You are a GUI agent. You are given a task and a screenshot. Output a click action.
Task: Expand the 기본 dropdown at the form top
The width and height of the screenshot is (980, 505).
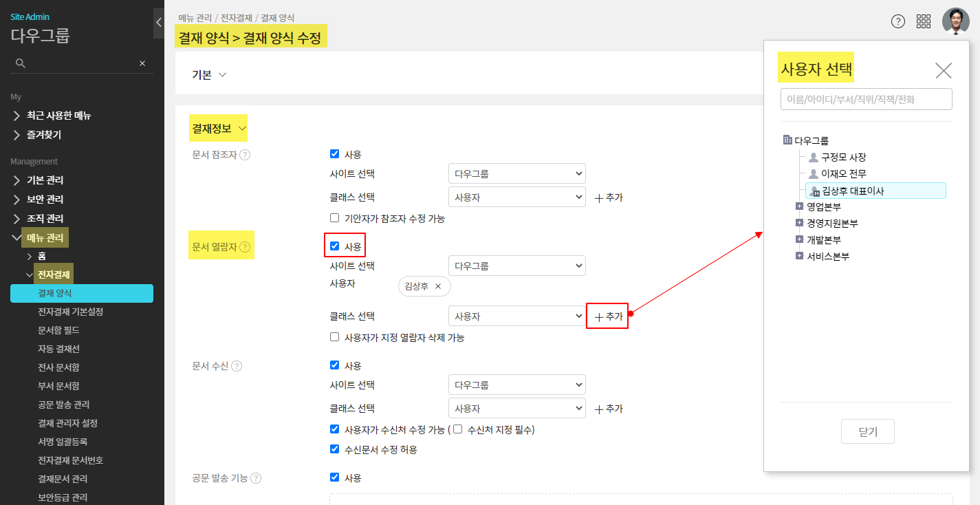pos(209,75)
